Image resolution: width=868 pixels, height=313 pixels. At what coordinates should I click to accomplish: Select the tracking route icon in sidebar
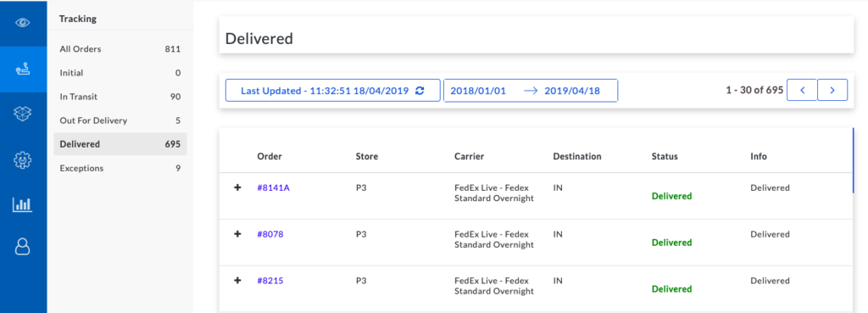point(23,70)
